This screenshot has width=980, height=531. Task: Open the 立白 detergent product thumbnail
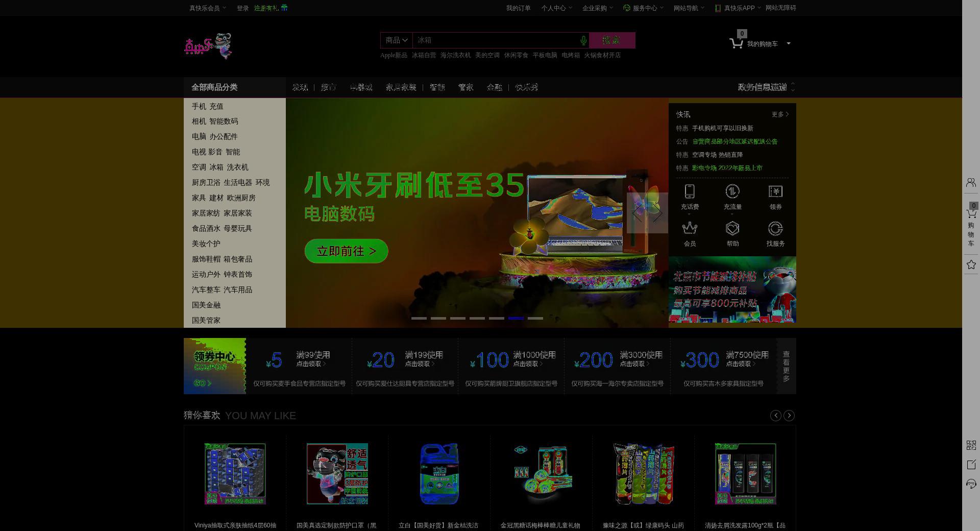click(x=439, y=474)
